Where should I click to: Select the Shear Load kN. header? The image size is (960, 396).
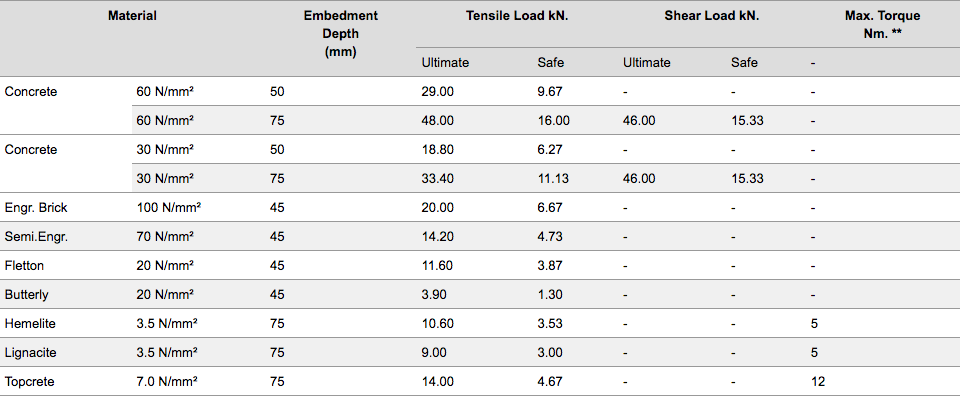click(711, 16)
